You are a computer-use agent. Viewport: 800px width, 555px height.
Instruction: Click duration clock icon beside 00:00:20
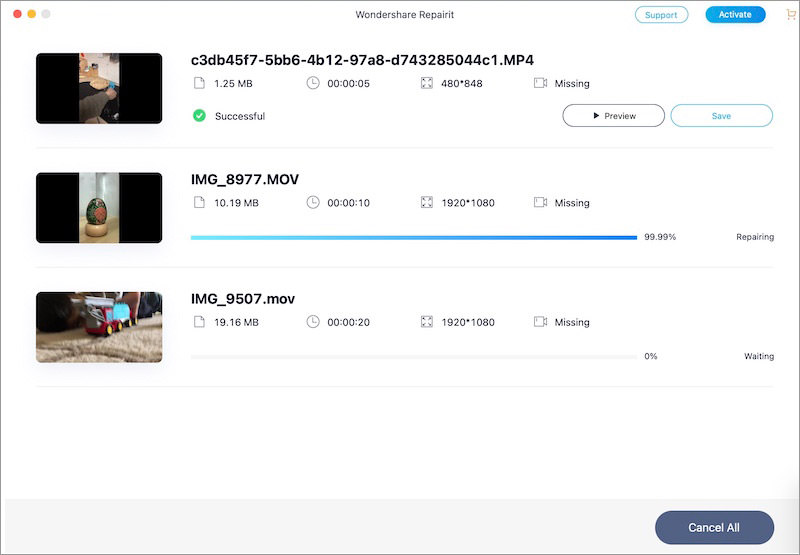pyautogui.click(x=313, y=321)
